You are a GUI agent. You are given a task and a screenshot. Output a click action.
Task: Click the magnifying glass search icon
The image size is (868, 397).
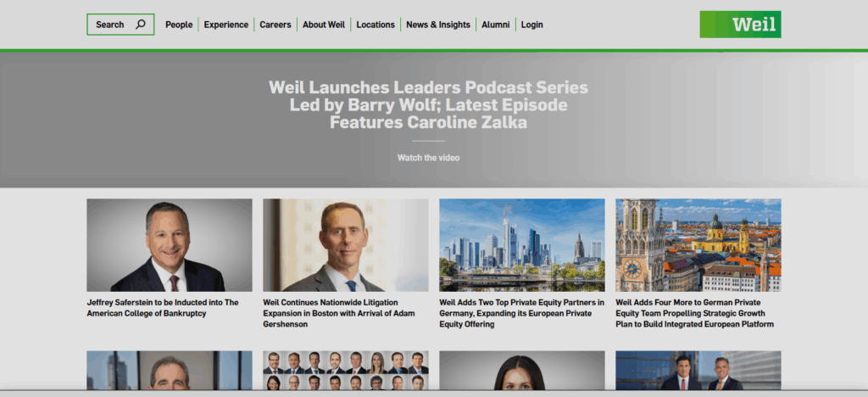[141, 25]
